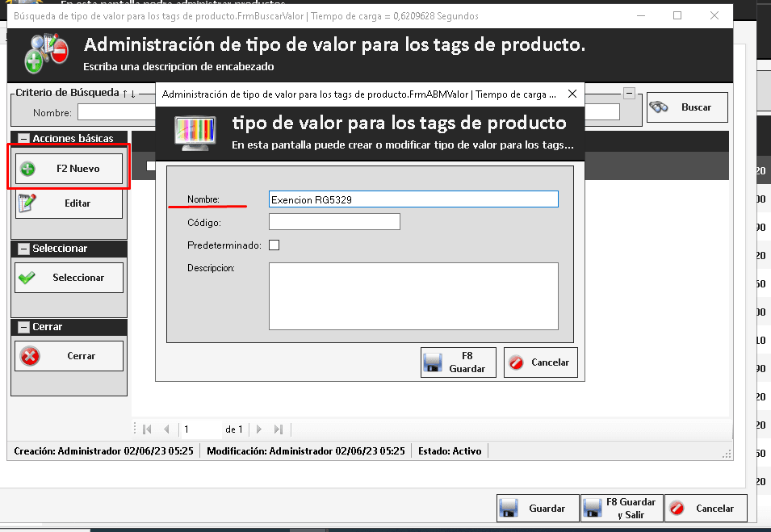Go to next page in pager
771x532 pixels.
point(259,429)
